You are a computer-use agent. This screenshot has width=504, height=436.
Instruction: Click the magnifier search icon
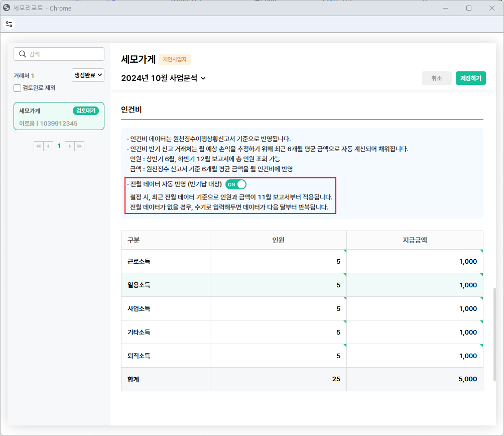22,54
